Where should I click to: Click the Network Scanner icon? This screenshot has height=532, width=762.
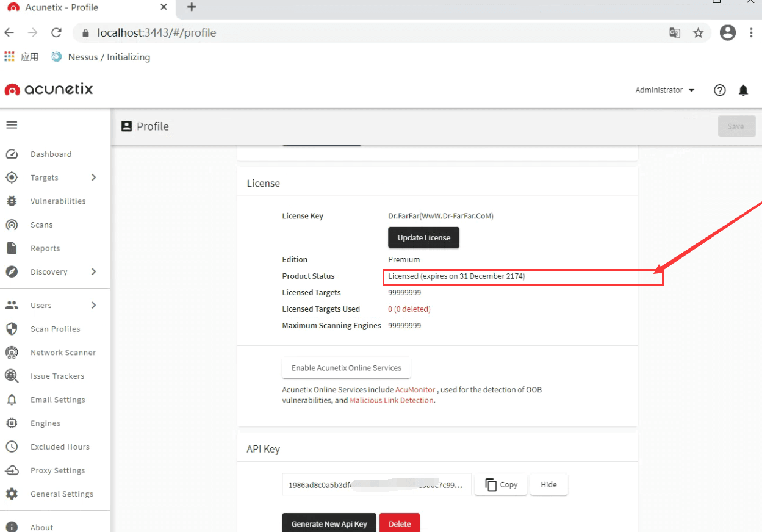pos(12,353)
